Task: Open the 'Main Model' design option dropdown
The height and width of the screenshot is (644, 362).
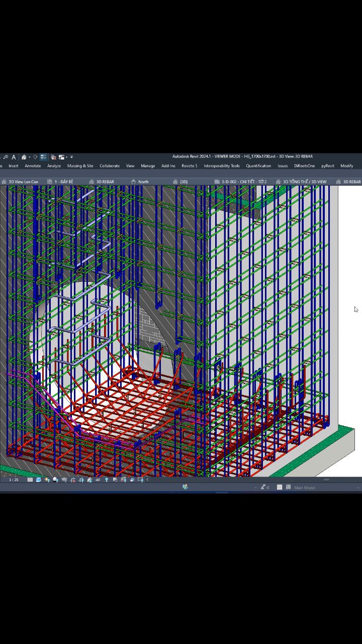Action: coord(327,488)
